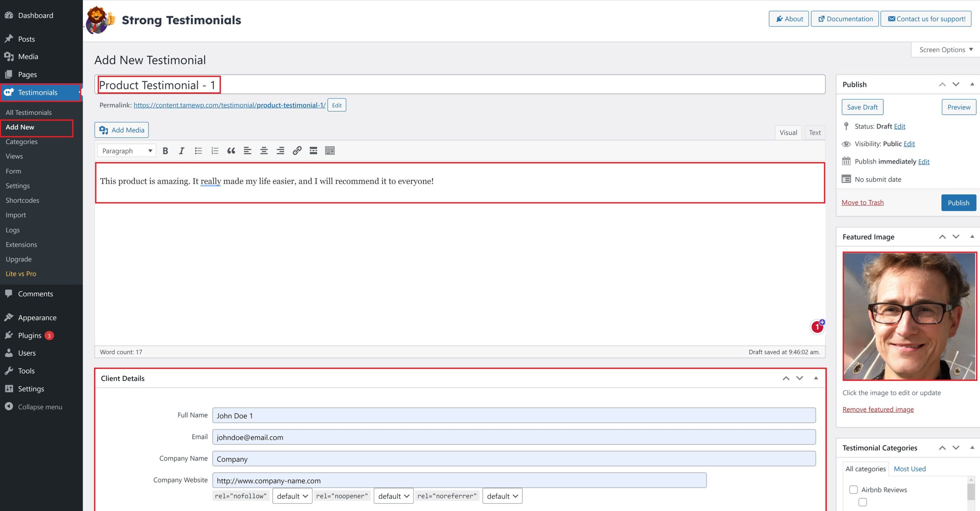
Task: Select the Most Used categories tab
Action: point(910,469)
